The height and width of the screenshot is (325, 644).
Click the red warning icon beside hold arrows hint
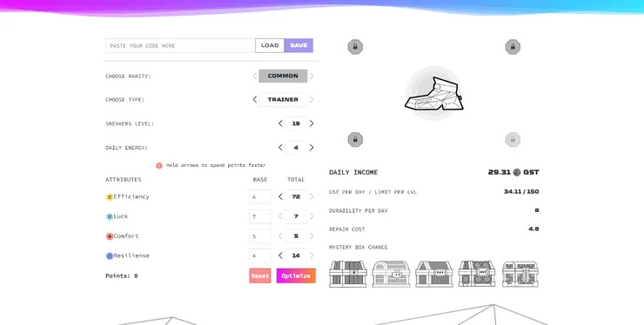[x=159, y=165]
